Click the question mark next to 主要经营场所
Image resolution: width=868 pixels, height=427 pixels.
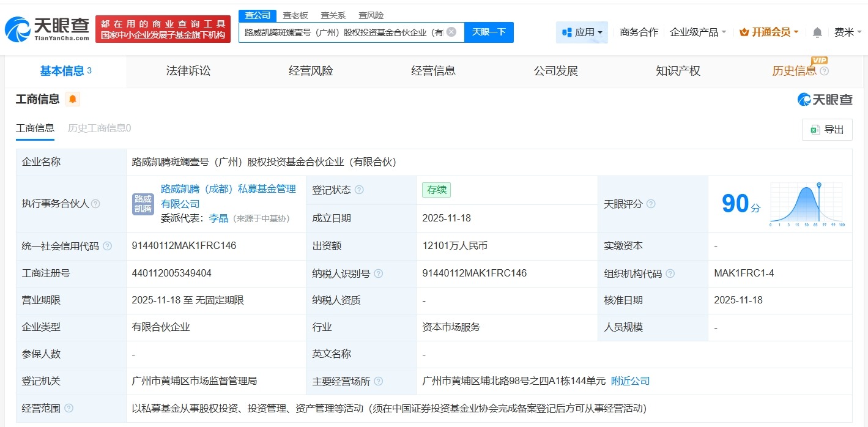point(379,381)
